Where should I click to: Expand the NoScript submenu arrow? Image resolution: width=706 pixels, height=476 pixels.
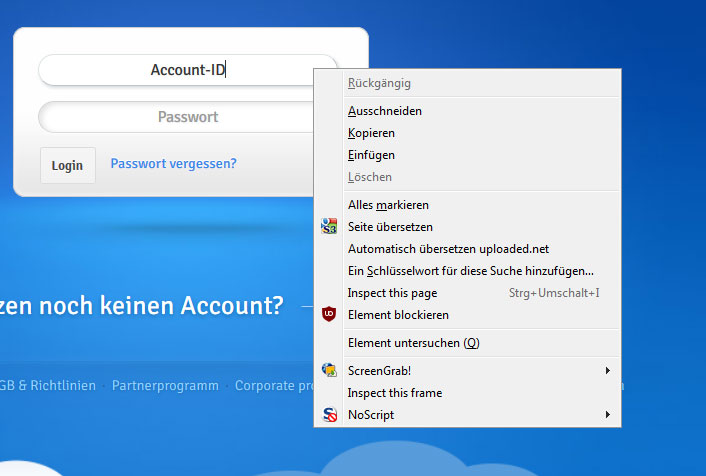[x=608, y=415]
